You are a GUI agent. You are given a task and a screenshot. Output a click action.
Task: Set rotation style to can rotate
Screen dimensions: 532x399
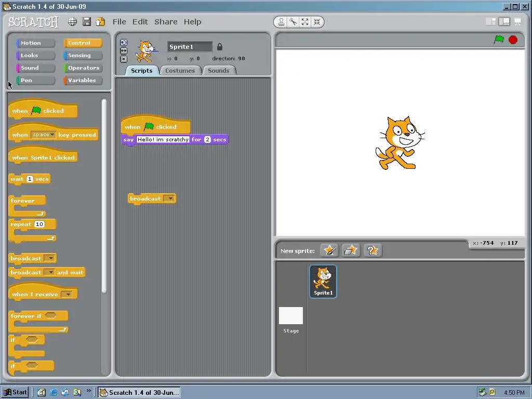(x=124, y=43)
